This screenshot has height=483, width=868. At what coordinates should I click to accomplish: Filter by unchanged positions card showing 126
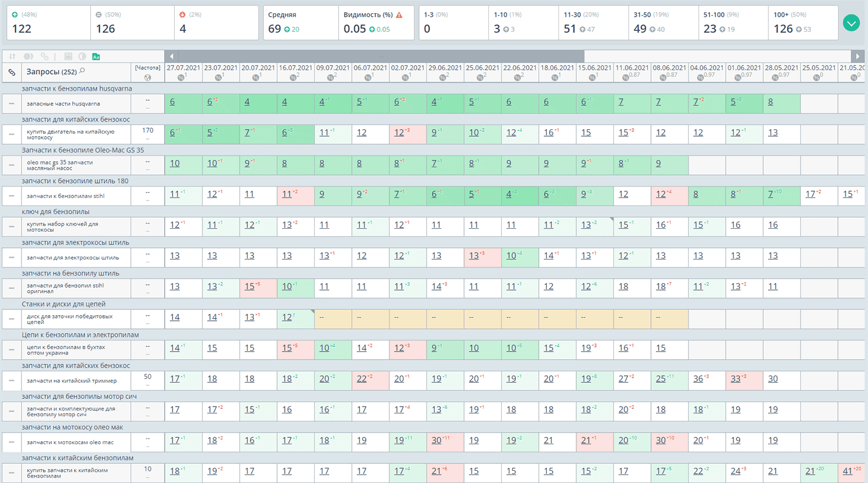[133, 23]
